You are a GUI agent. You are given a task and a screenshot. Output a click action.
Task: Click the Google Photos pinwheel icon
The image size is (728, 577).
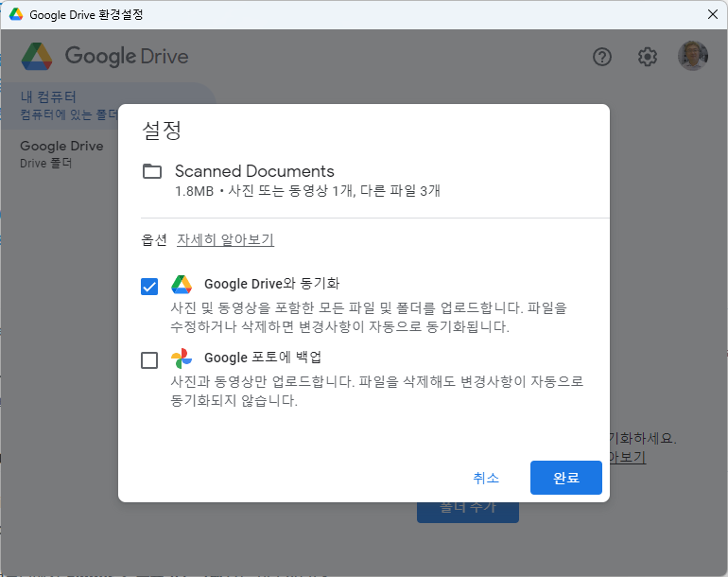(182, 358)
